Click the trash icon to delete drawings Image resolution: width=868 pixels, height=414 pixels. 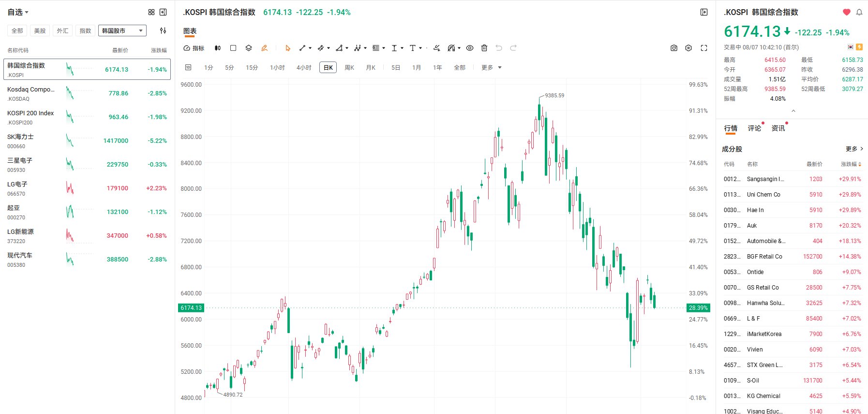point(484,48)
